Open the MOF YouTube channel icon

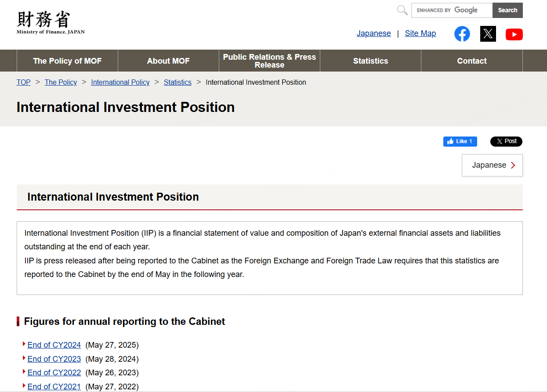514,34
